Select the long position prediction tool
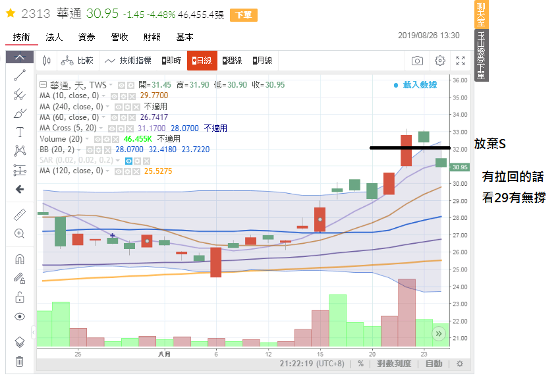This screenshot has width=560, height=392. click(20, 170)
